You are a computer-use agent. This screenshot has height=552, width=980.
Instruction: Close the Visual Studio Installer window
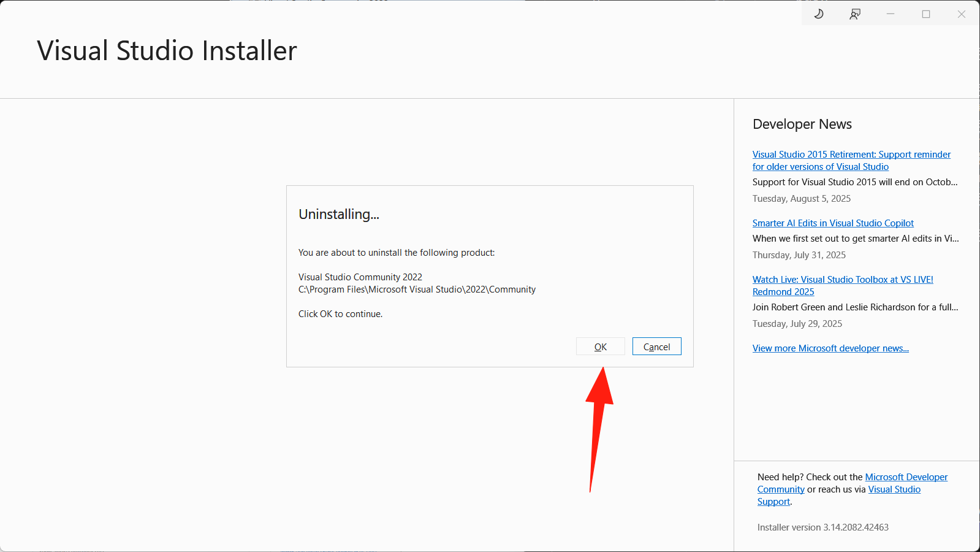tap(962, 14)
